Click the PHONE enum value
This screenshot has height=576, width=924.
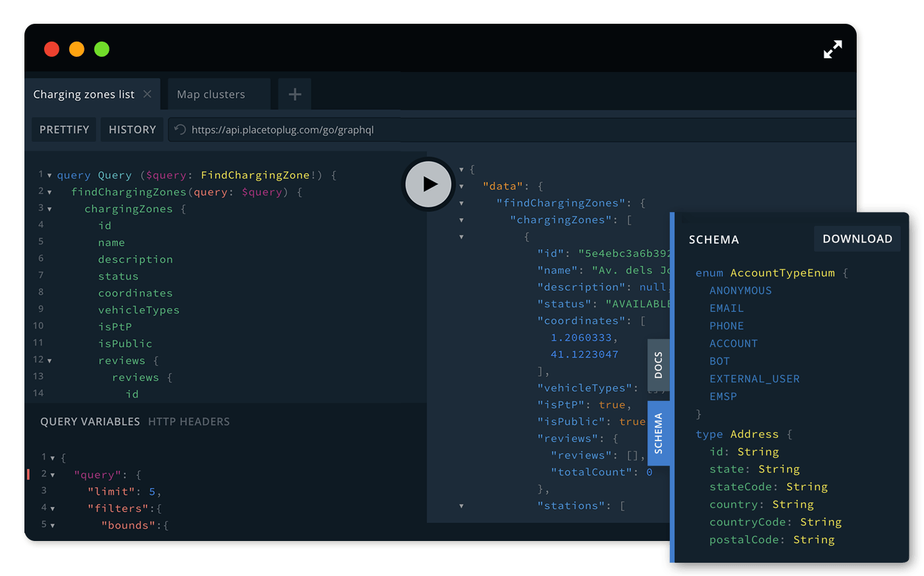click(x=727, y=326)
